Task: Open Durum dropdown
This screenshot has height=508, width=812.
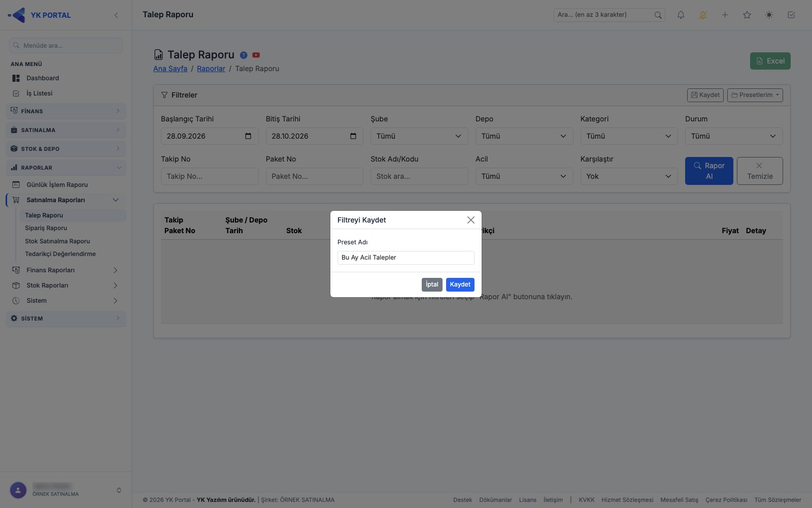Action: [x=734, y=136]
